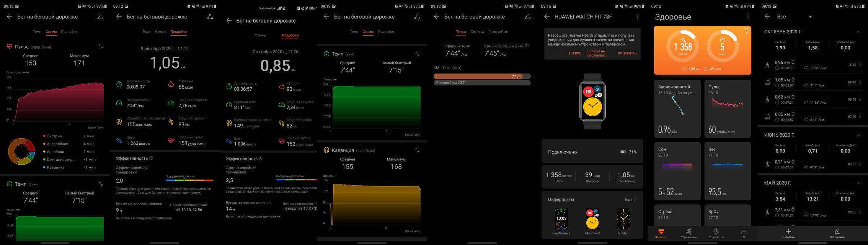Open the info icon next to Самый быстрый (/км)
Screen dimensions: 868x245
tap(527, 46)
